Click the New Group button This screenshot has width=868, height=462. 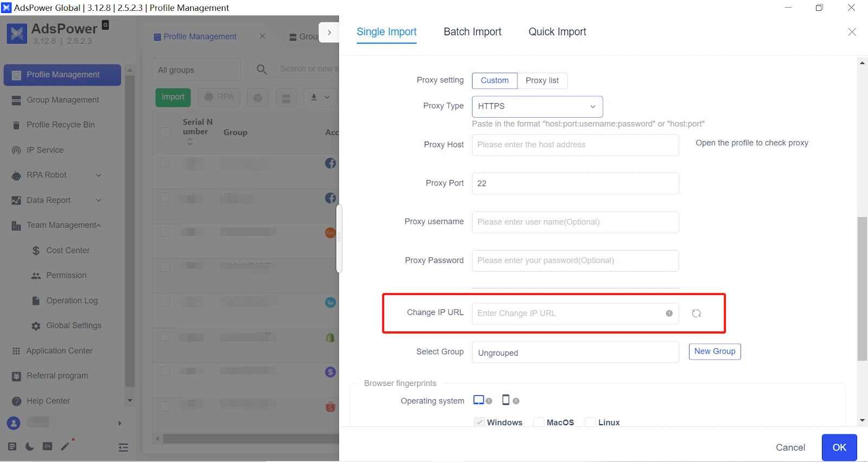[x=714, y=351]
